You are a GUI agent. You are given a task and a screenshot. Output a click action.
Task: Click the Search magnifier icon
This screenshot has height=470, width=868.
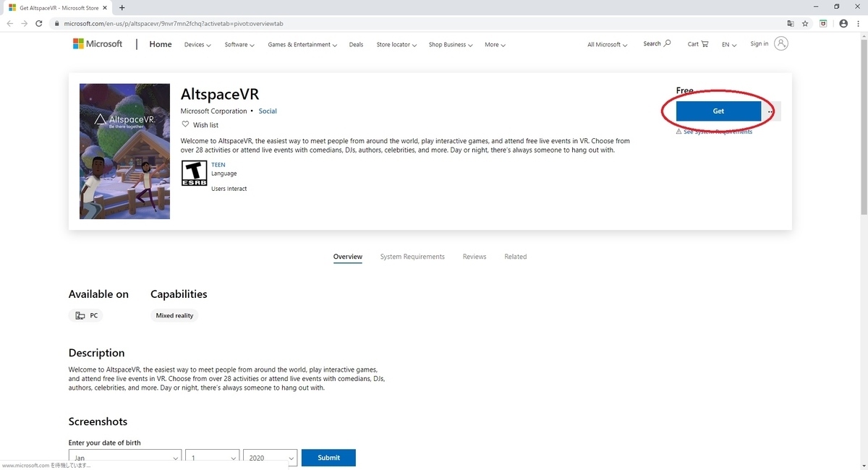pos(667,43)
